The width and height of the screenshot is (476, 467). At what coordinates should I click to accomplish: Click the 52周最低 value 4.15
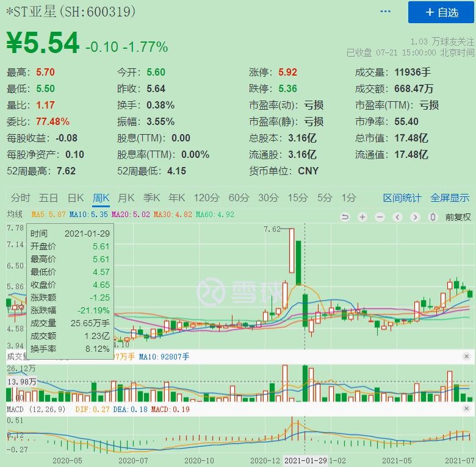tap(177, 171)
